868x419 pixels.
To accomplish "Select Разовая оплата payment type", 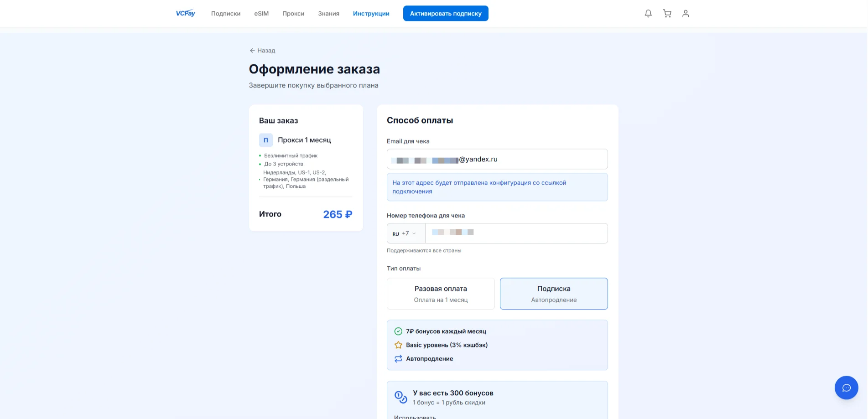I will 441,294.
